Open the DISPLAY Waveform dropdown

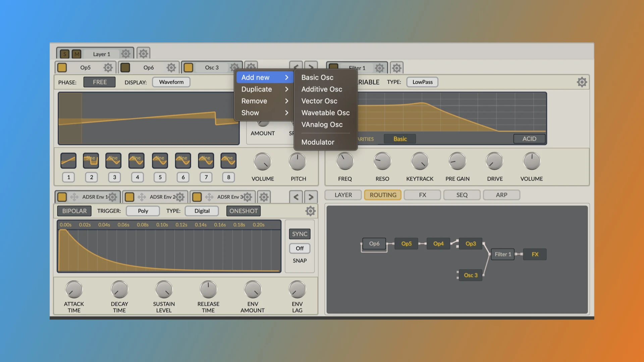(171, 82)
